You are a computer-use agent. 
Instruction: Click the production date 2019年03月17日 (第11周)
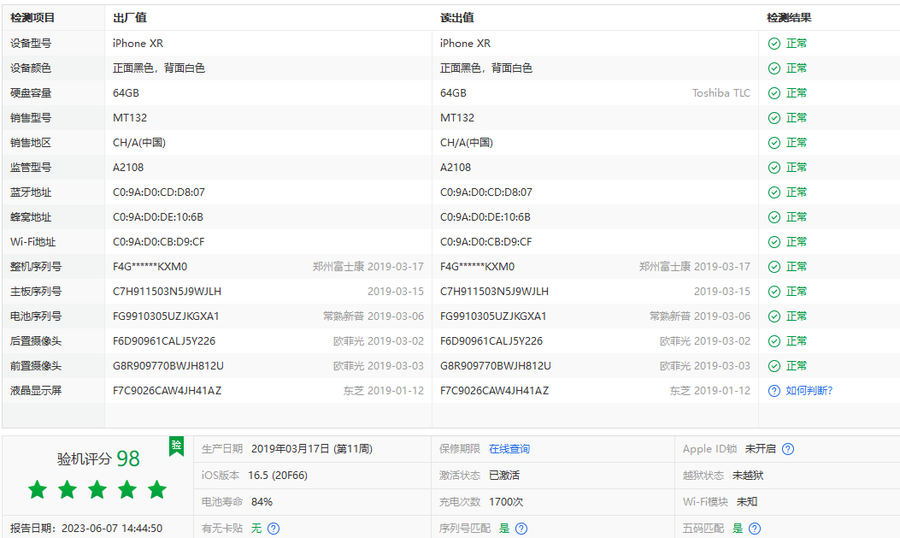pyautogui.click(x=312, y=449)
